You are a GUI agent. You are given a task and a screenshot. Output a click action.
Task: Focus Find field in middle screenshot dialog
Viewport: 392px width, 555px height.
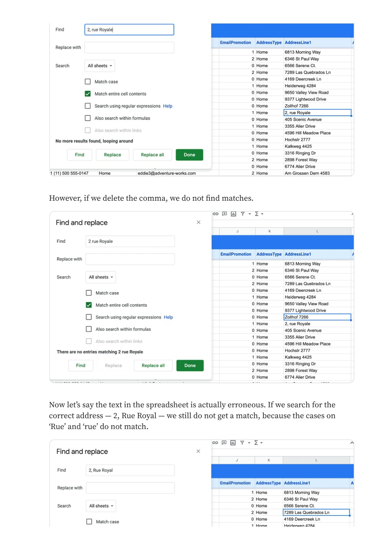coord(130,241)
